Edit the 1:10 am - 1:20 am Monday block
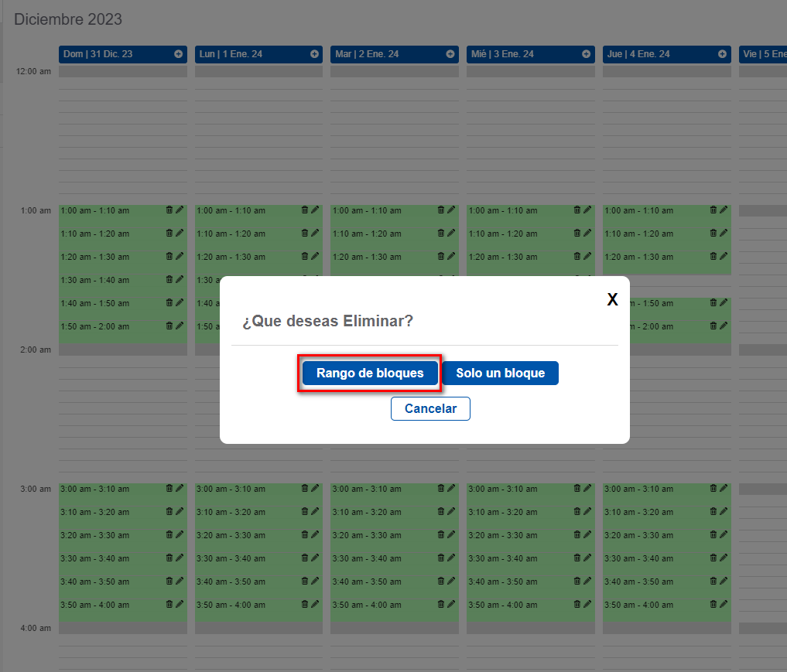The height and width of the screenshot is (672, 787). tap(314, 233)
